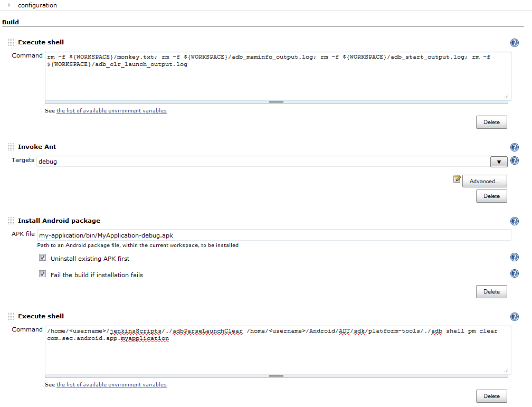The height and width of the screenshot is (407, 532).
Task: Click the resize grip of the adbParseLaunchClear command box
Action: point(506,371)
